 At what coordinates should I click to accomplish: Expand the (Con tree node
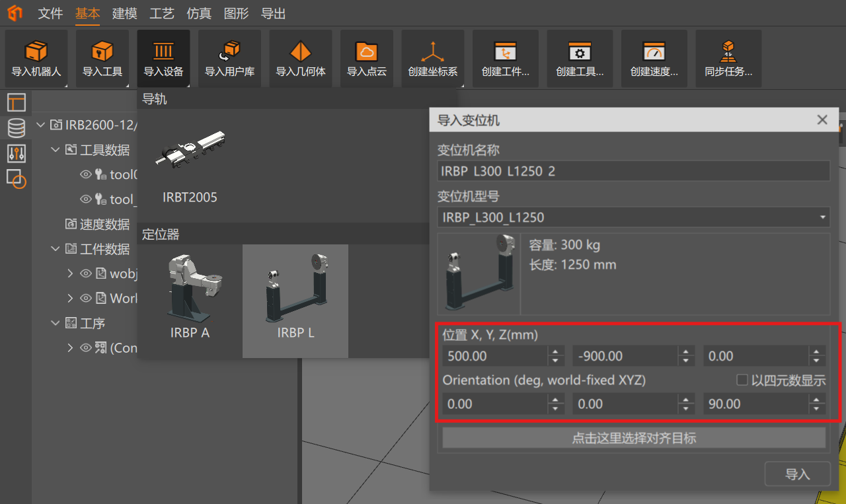coord(71,348)
